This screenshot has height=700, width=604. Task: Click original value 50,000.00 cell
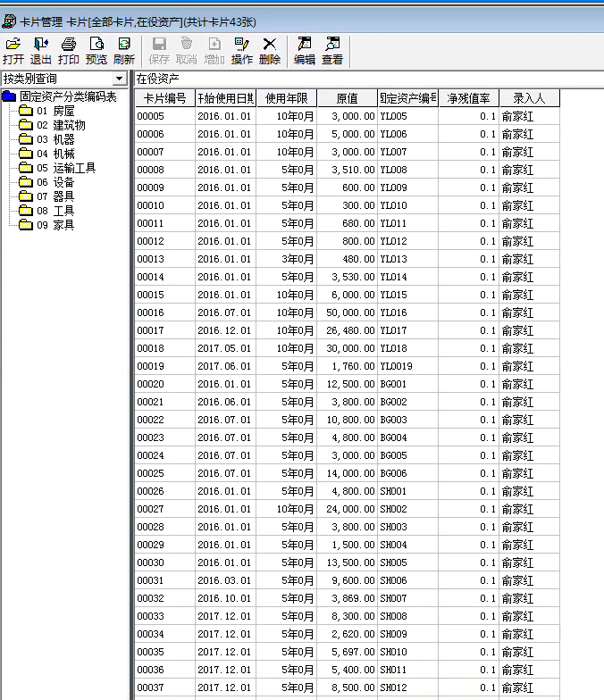pyautogui.click(x=347, y=312)
